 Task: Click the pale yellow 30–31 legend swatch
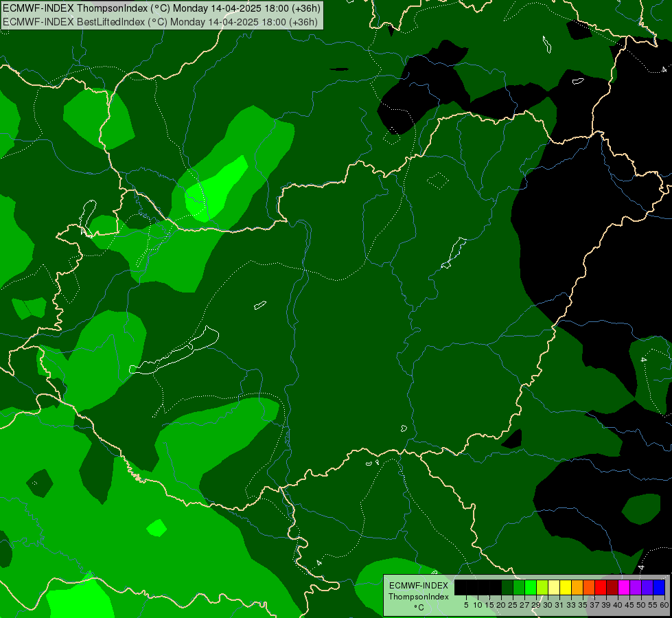tap(554, 588)
